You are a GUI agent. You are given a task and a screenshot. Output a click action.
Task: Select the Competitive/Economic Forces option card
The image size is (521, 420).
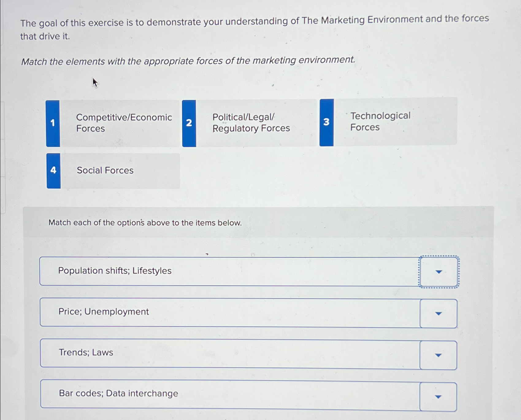tap(113, 123)
